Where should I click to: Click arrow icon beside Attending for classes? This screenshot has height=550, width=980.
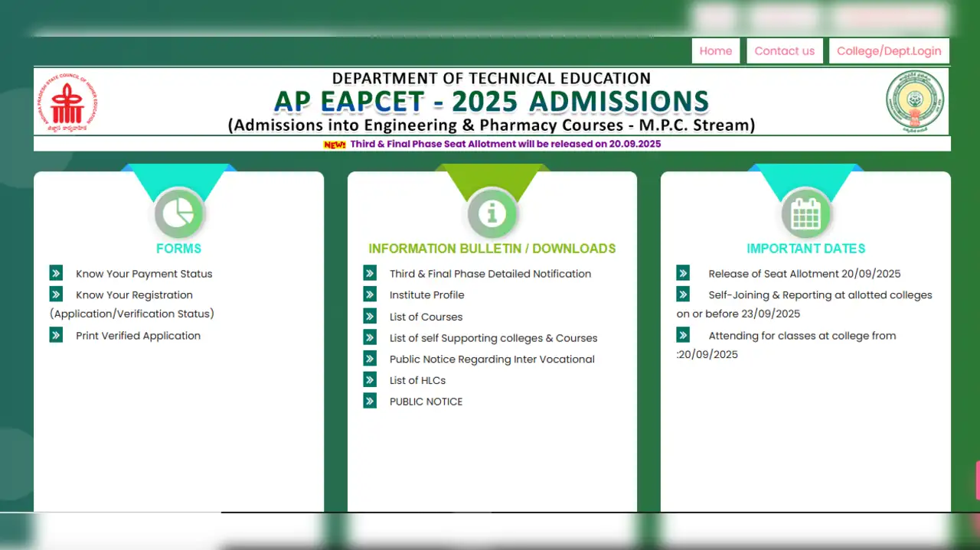pos(683,335)
